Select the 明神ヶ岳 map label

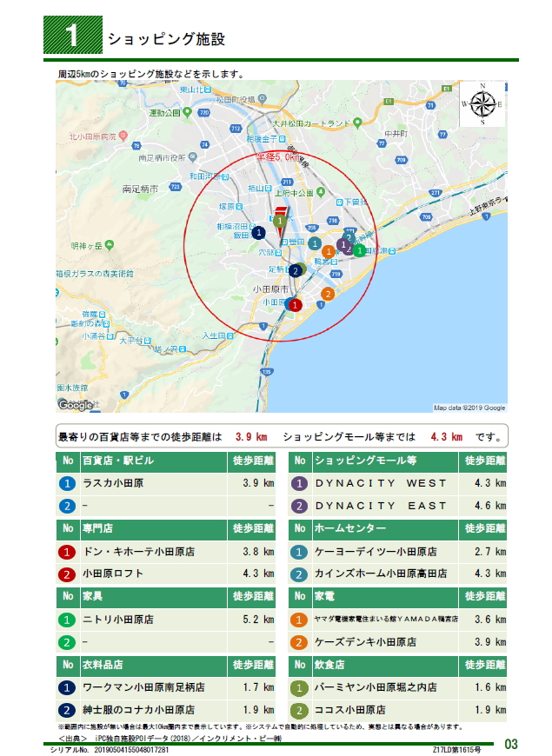click(87, 246)
